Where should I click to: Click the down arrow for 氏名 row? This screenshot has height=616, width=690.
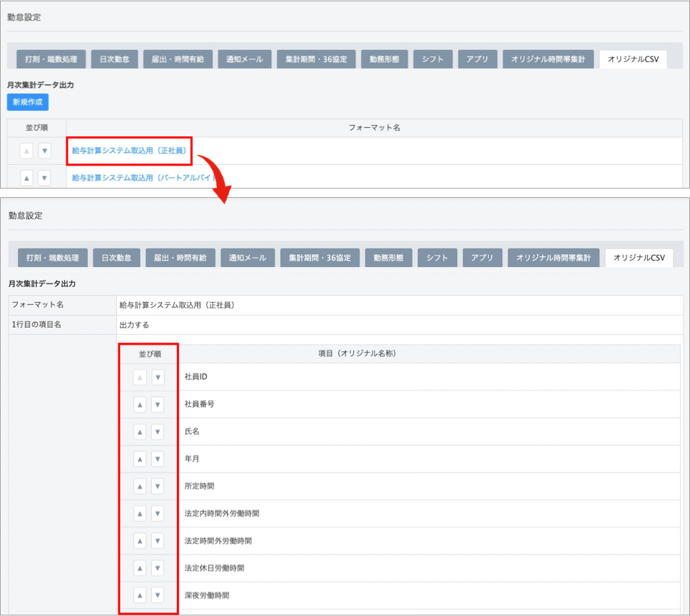pyautogui.click(x=158, y=432)
